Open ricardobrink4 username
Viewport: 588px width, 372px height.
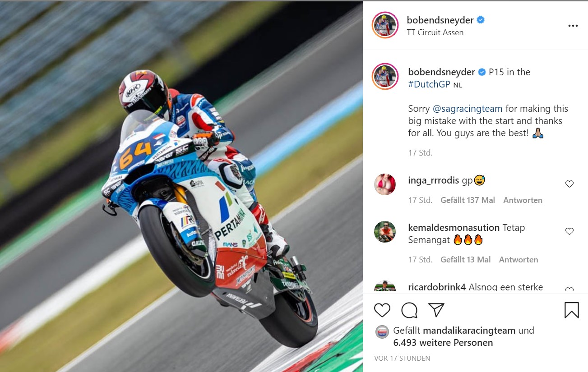pos(437,287)
